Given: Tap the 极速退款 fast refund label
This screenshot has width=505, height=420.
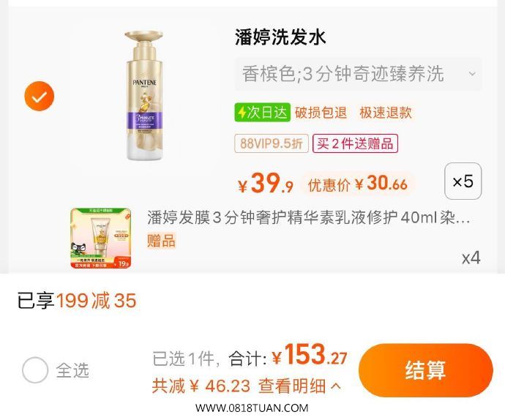Looking at the screenshot, I should point(386,113).
